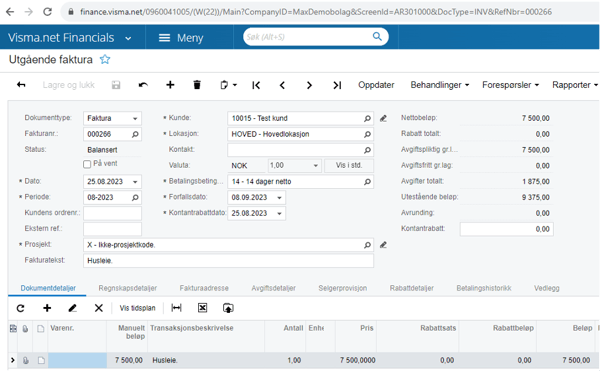Open lookup for Lokasjon field
Screen dimensions: 600x371
tap(367, 134)
